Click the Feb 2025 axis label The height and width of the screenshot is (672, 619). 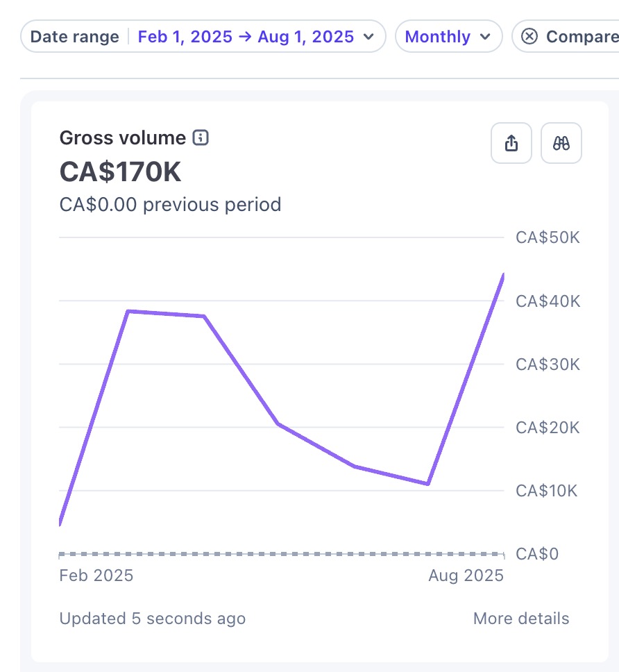pyautogui.click(x=96, y=575)
